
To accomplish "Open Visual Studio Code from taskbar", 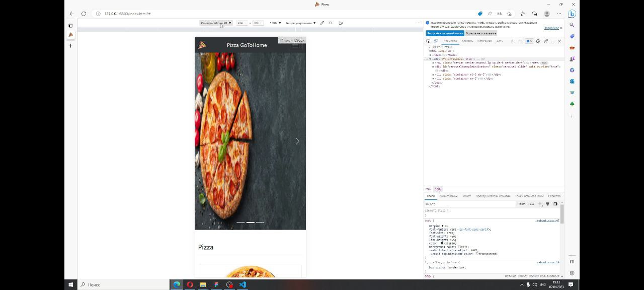I will click(x=243, y=284).
